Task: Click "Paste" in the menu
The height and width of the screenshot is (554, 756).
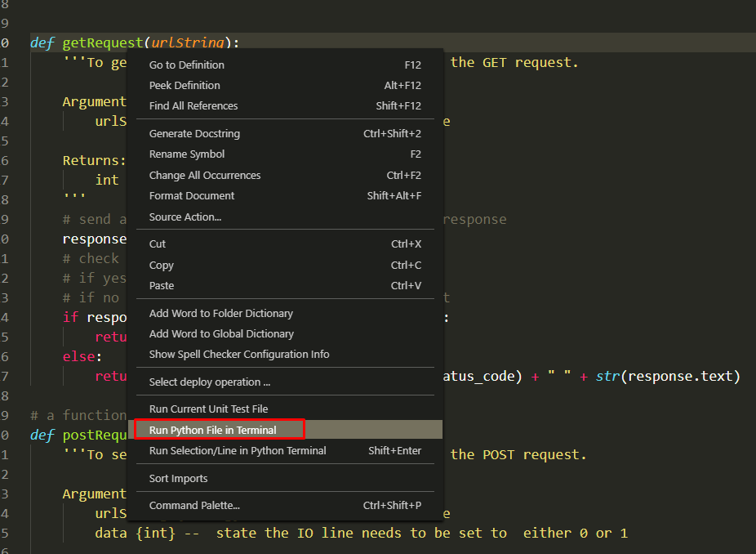Action: tap(160, 285)
